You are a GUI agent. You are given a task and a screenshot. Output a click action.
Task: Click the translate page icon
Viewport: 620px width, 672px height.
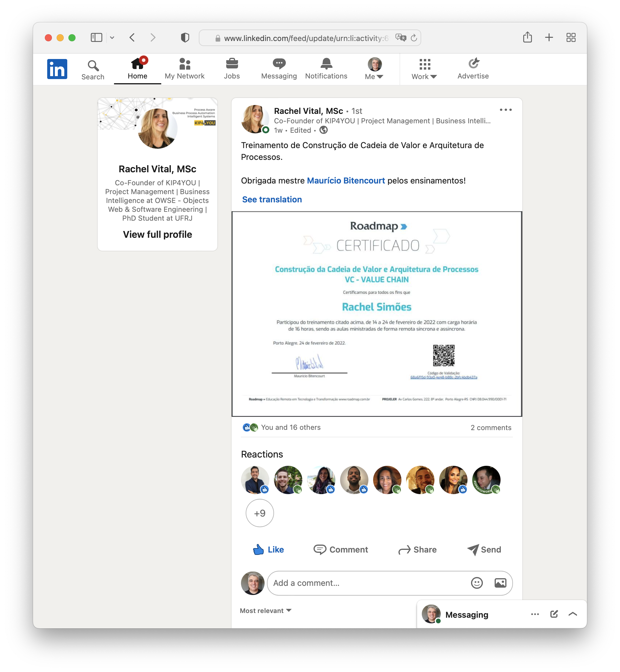[x=401, y=37]
